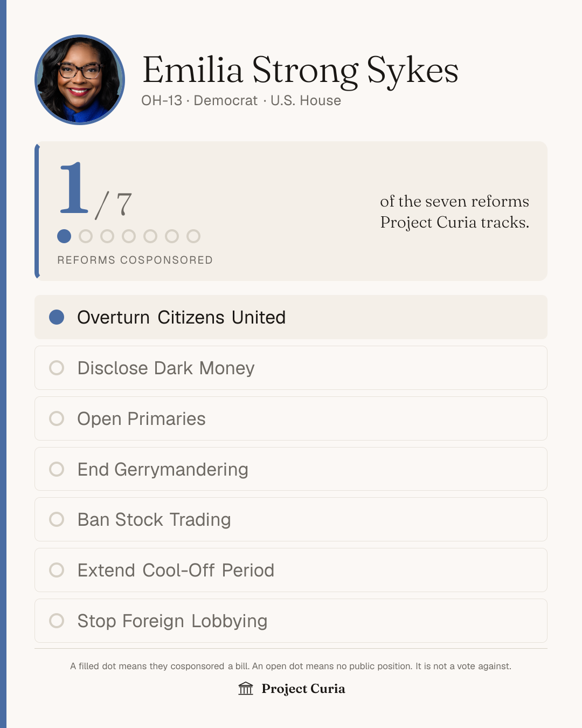This screenshot has height=728, width=582.
Task: Click the OH-13 Democrat U.S. House subtitle
Action: pyautogui.click(x=241, y=101)
